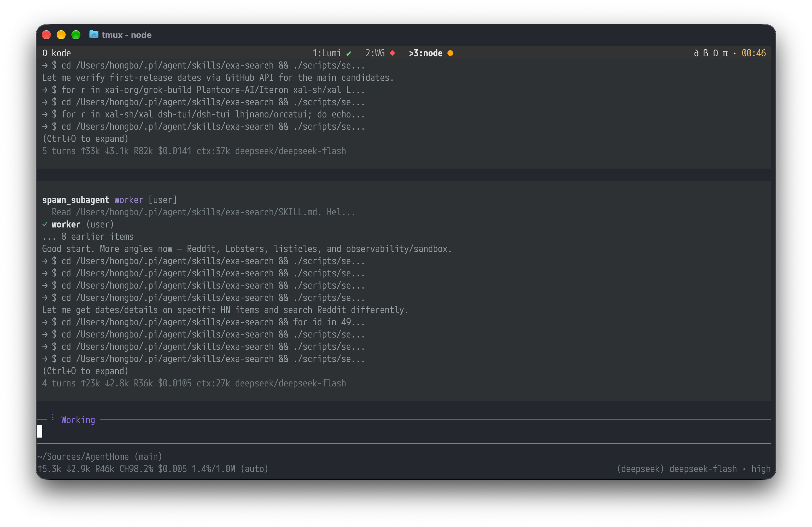
Task: Click the Omega symbol before kode
Action: [x=45, y=53]
